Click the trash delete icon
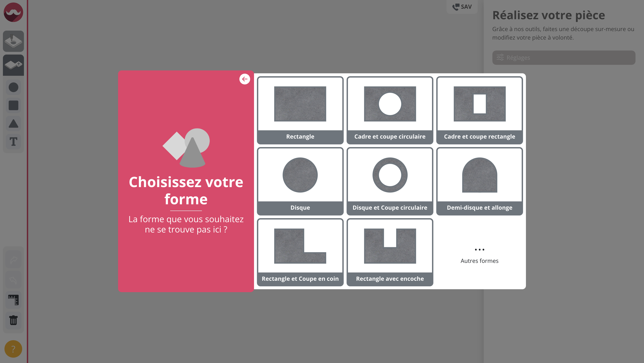This screenshot has width=644, height=363. [x=13, y=320]
